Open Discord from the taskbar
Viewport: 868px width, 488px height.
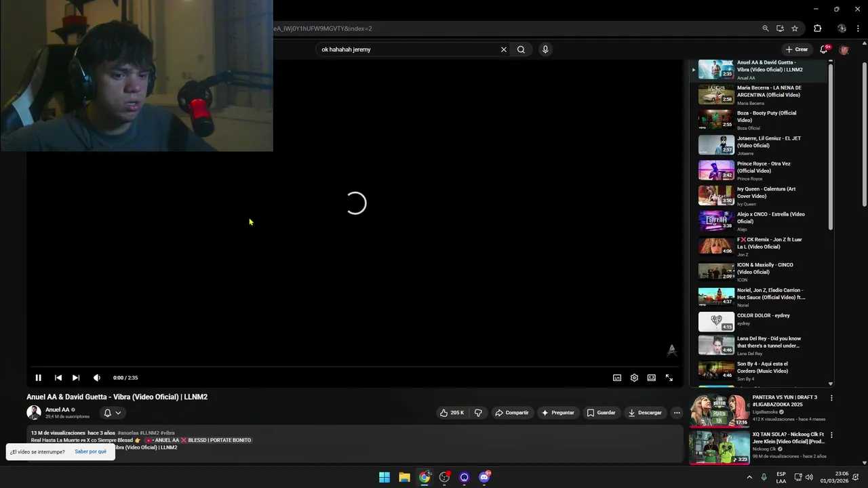click(x=484, y=477)
